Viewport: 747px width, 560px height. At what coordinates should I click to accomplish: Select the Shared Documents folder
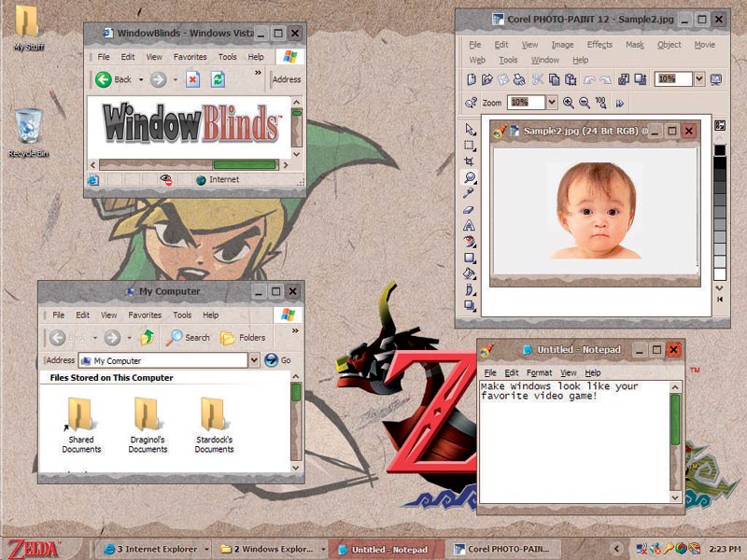tap(81, 426)
